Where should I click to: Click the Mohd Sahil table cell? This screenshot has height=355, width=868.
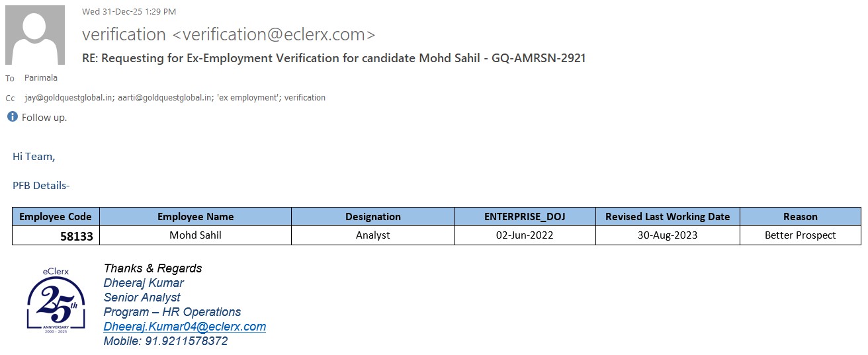195,235
